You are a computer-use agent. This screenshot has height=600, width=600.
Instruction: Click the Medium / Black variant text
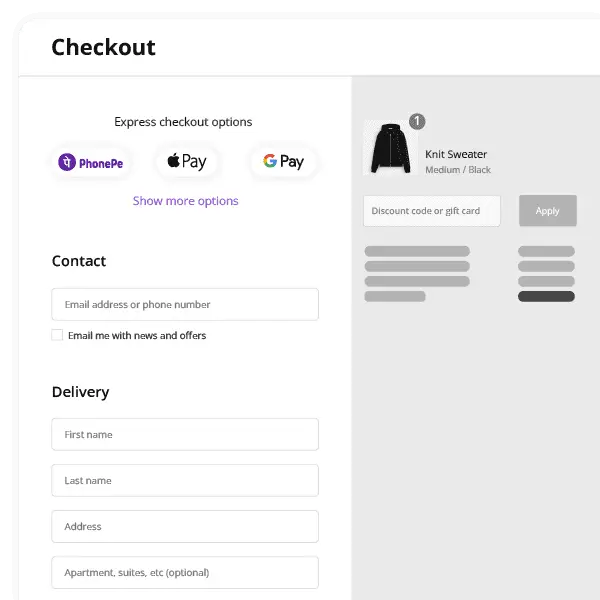(x=458, y=170)
